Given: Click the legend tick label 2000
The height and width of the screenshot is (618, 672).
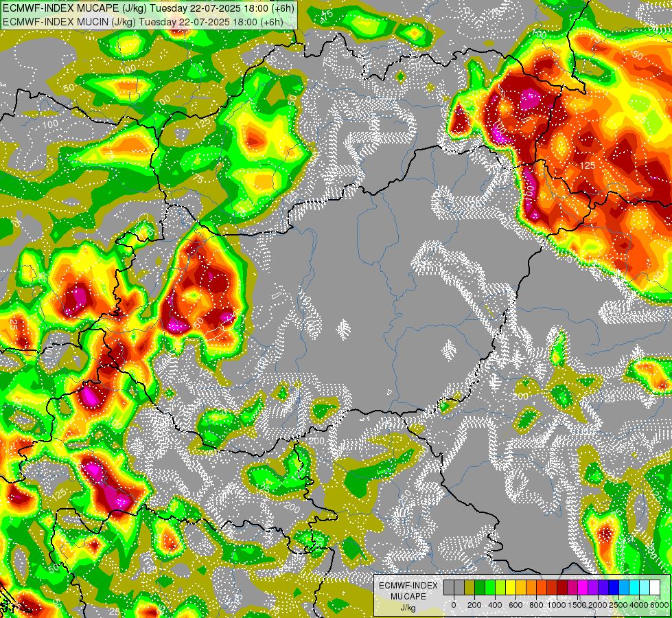Looking at the screenshot, I should point(598,605).
